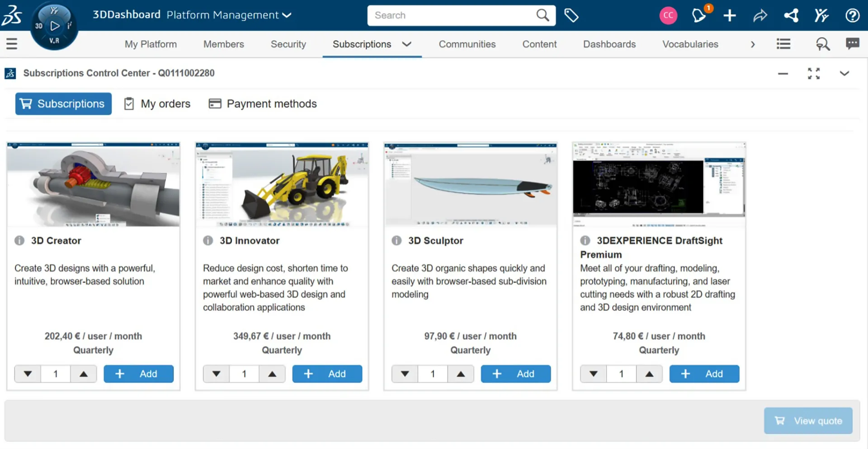The height and width of the screenshot is (449, 868).
Task: Click the 3D Creator info icon
Action: tap(19, 240)
